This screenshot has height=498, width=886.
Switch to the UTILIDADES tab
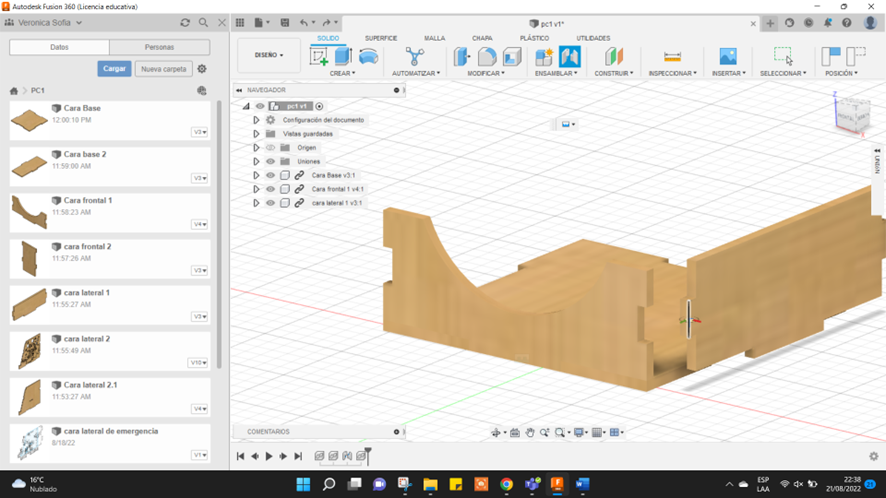[593, 38]
